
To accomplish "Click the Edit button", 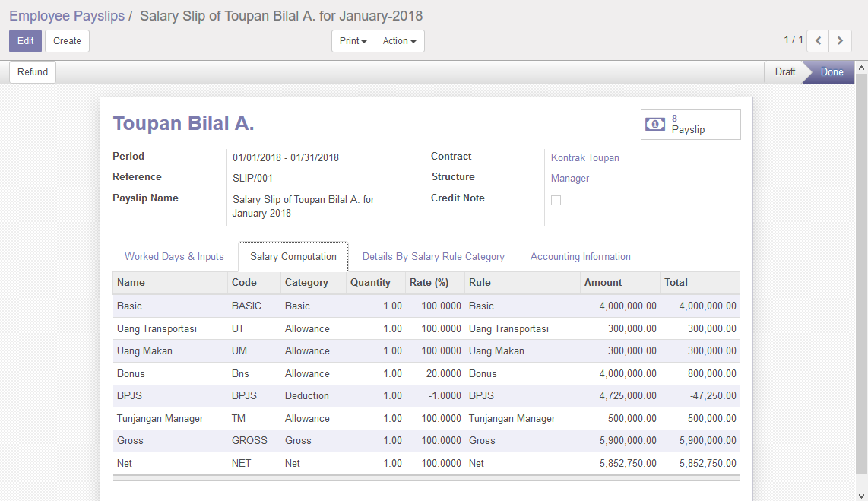I will (x=25, y=41).
